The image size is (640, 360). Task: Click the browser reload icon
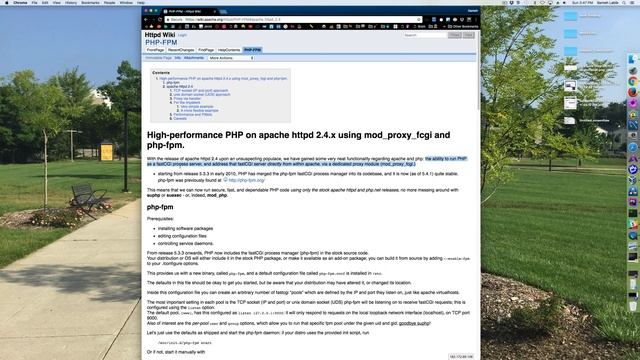pyautogui.click(x=160, y=19)
